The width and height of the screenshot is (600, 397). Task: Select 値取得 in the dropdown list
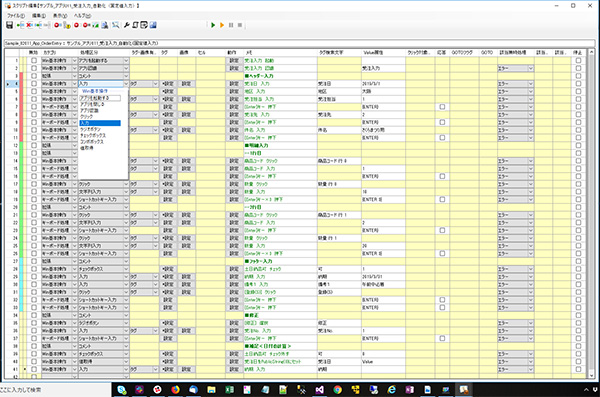point(86,148)
